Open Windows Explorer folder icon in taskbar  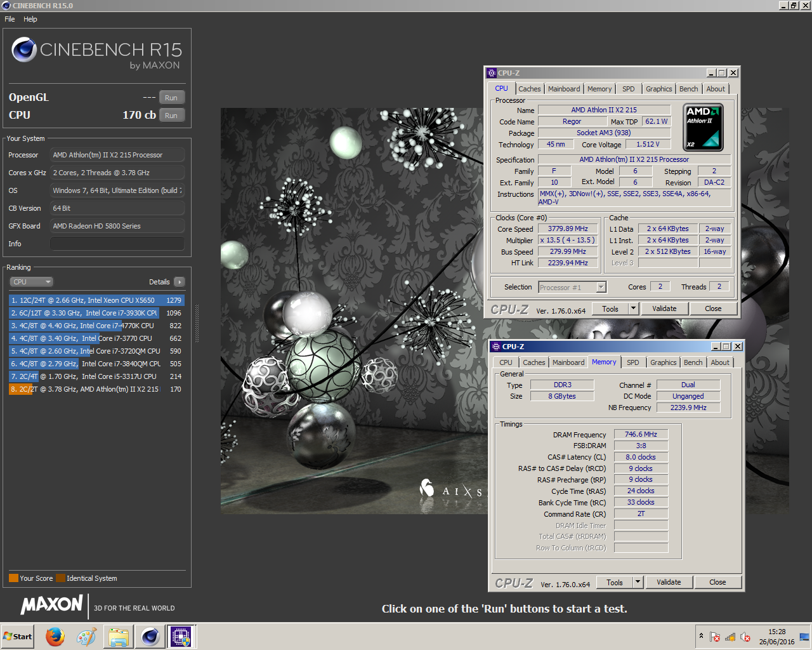point(119,636)
